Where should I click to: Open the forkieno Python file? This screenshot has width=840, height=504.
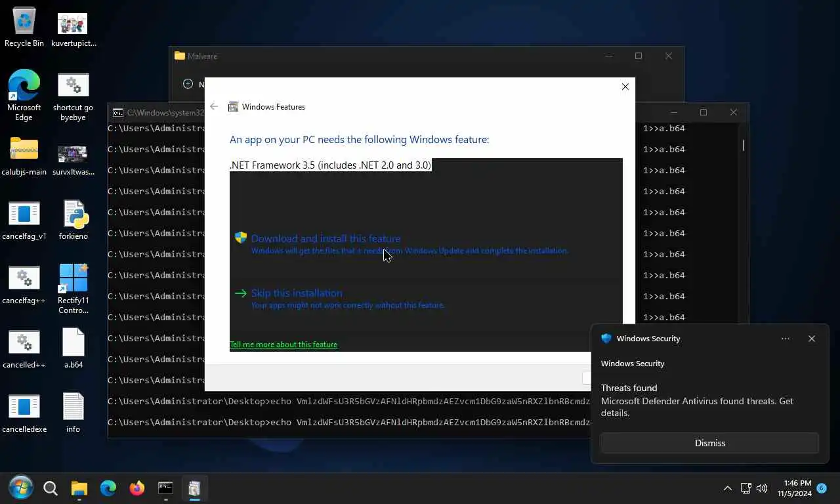(73, 220)
